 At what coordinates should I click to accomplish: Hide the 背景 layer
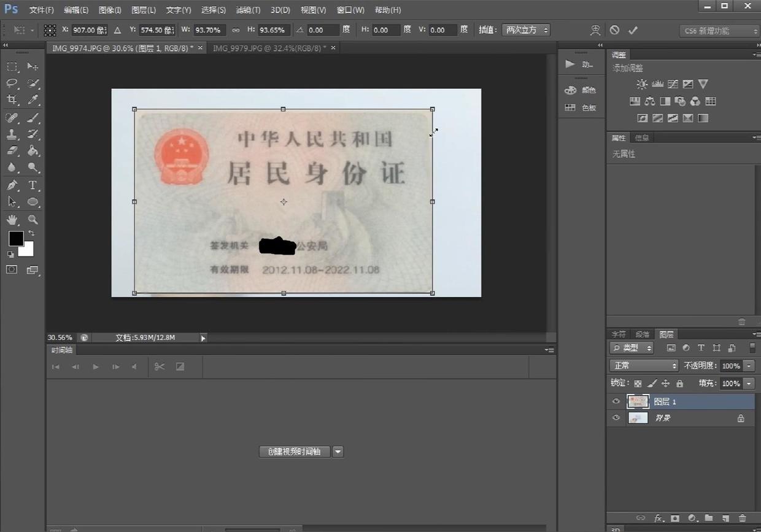pos(616,418)
